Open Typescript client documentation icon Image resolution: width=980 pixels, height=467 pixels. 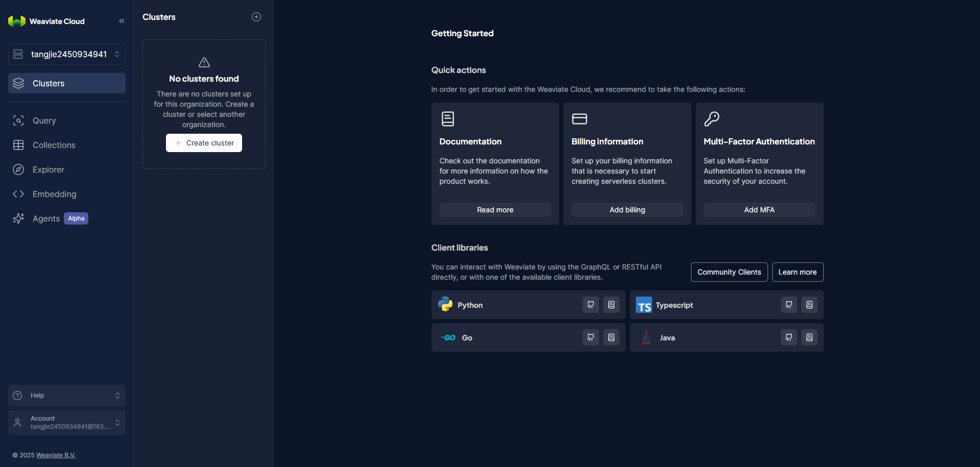(x=809, y=305)
